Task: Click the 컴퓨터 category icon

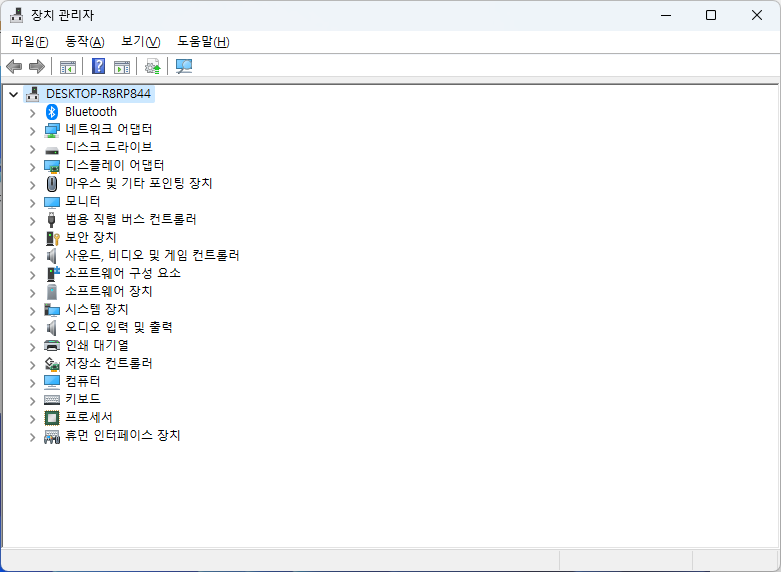Action: coord(52,382)
